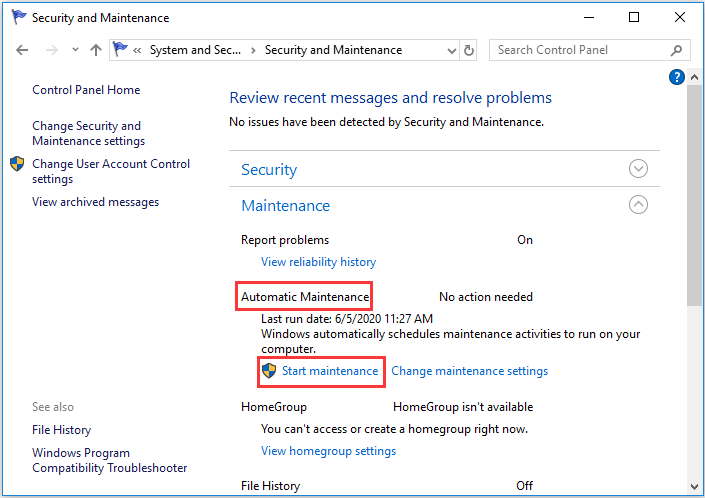Open the recent locations dropdown arrow
This screenshot has height=498, width=705.
[x=75, y=49]
